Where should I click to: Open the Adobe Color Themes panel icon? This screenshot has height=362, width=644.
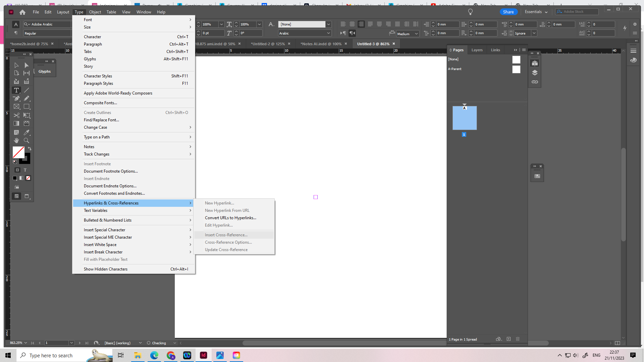point(634,60)
